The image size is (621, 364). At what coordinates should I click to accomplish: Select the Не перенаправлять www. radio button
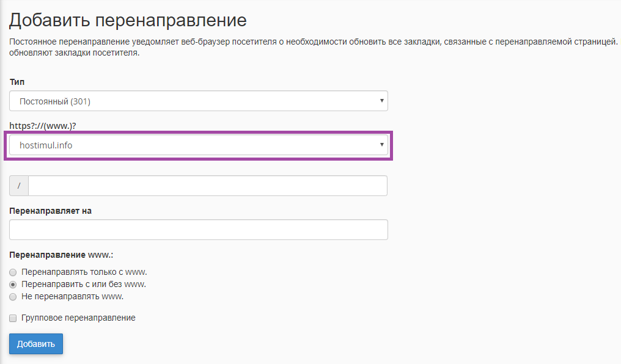click(13, 297)
